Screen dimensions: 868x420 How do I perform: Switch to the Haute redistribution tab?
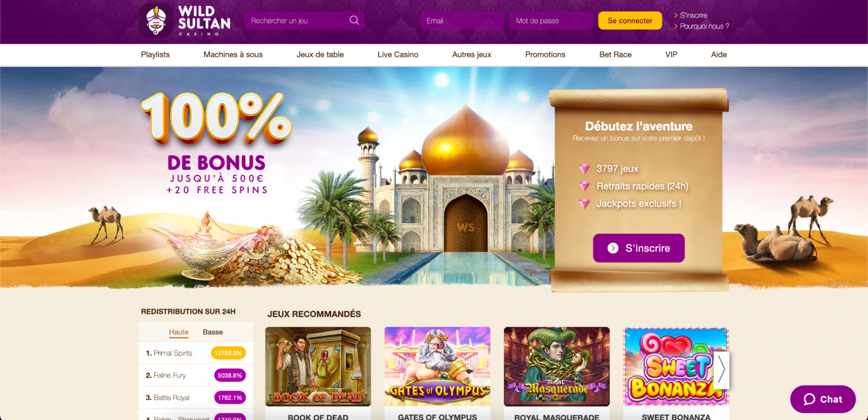point(179,332)
